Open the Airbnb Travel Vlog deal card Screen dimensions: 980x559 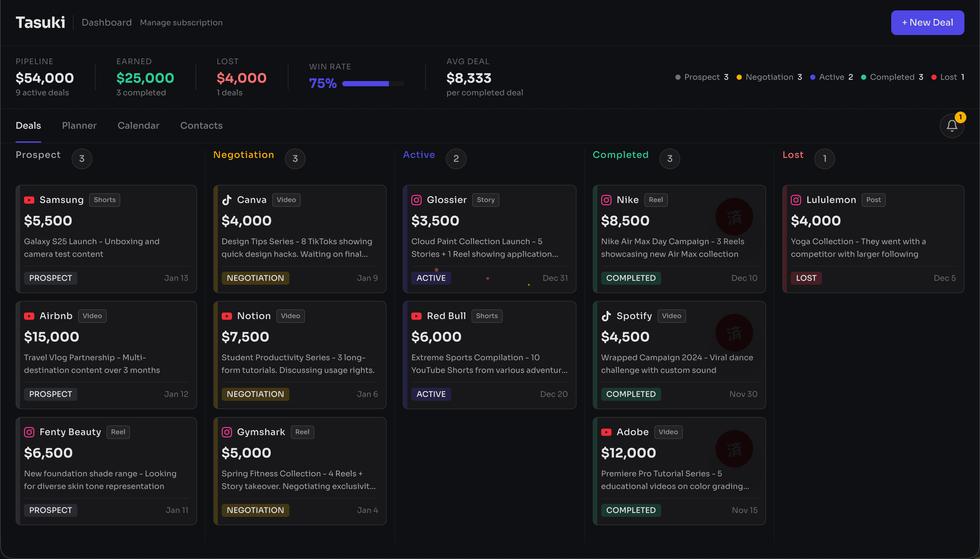pyautogui.click(x=106, y=355)
